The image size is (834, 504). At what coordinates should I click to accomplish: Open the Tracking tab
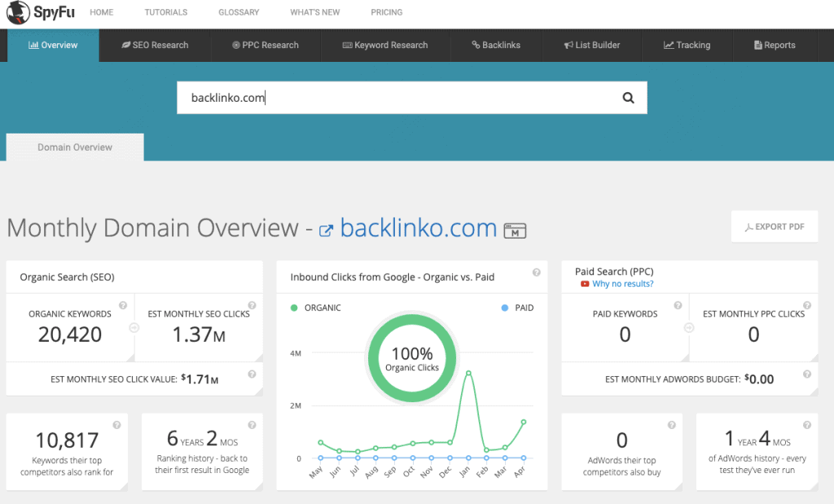coord(687,46)
